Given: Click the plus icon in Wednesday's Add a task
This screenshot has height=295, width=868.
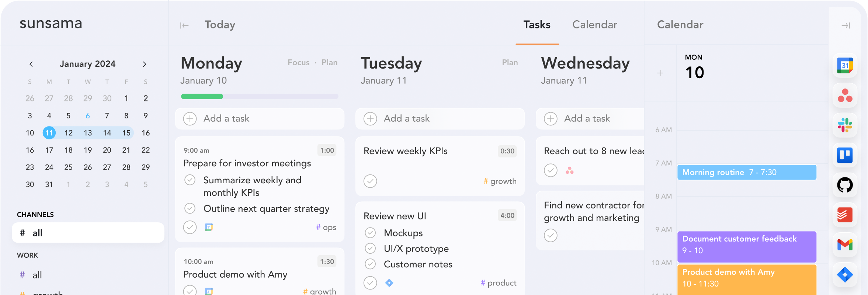Looking at the screenshot, I should pyautogui.click(x=551, y=119).
